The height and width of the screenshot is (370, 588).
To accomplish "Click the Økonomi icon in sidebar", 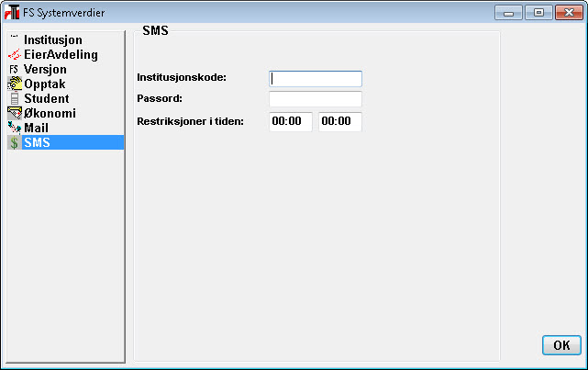I will (15, 113).
